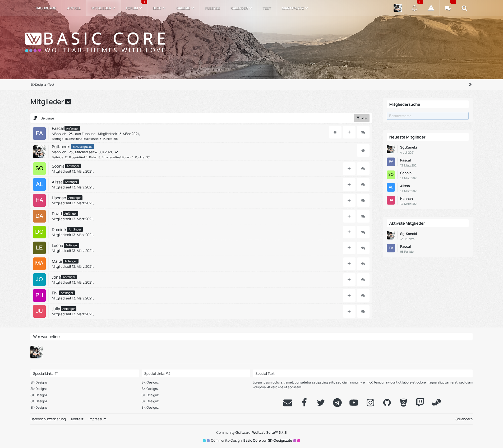
Task: Expand the Mitglieder dropdown menu
Action: 103,8
